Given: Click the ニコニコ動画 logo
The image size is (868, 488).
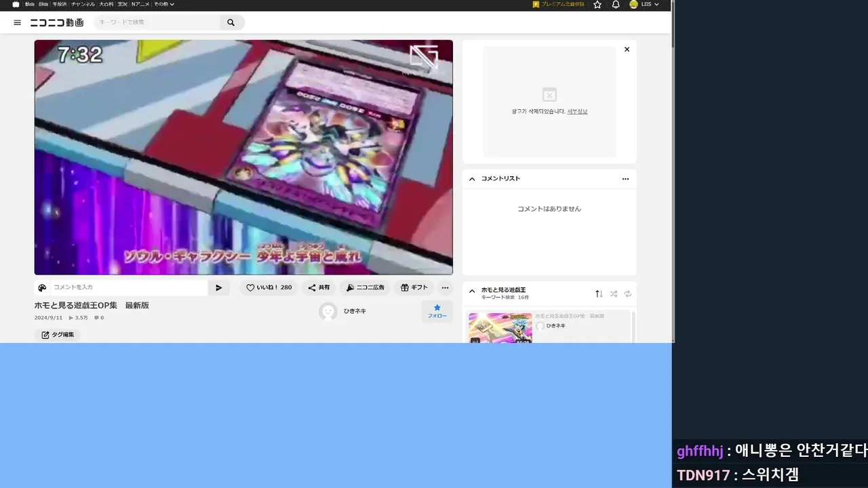Looking at the screenshot, I should 57,22.
